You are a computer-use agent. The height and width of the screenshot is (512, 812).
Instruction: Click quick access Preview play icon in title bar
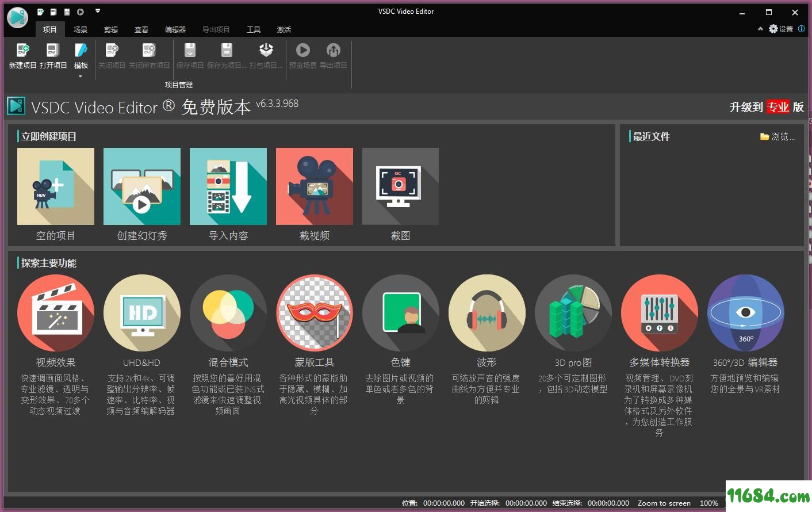pos(80,12)
